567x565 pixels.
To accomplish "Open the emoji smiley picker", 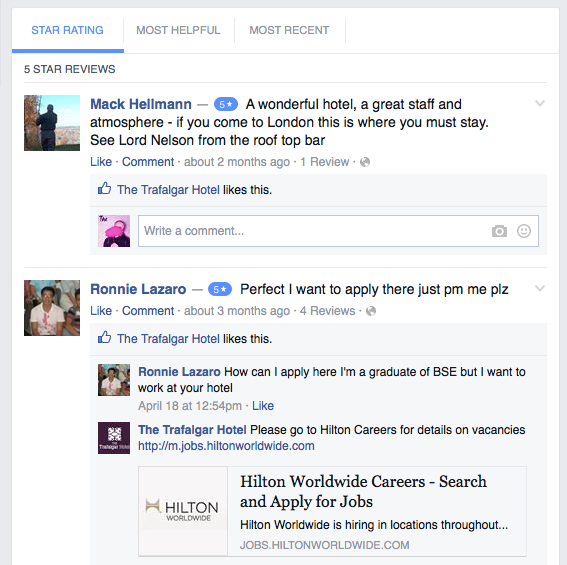I will pyautogui.click(x=524, y=231).
